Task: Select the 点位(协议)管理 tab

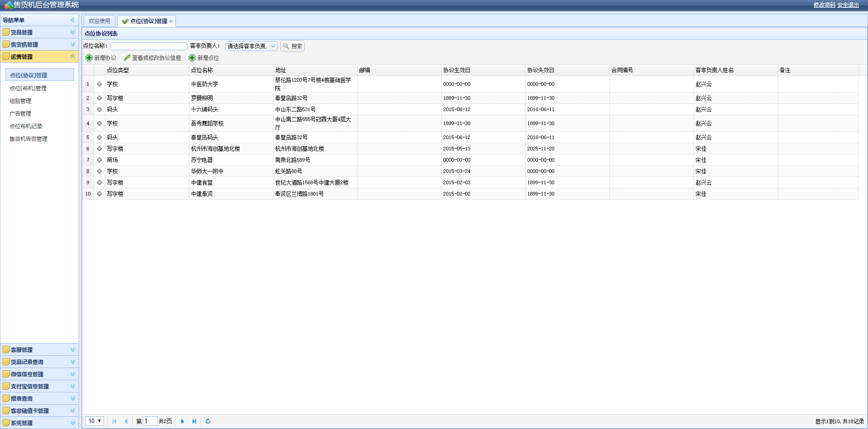Action: click(x=146, y=21)
